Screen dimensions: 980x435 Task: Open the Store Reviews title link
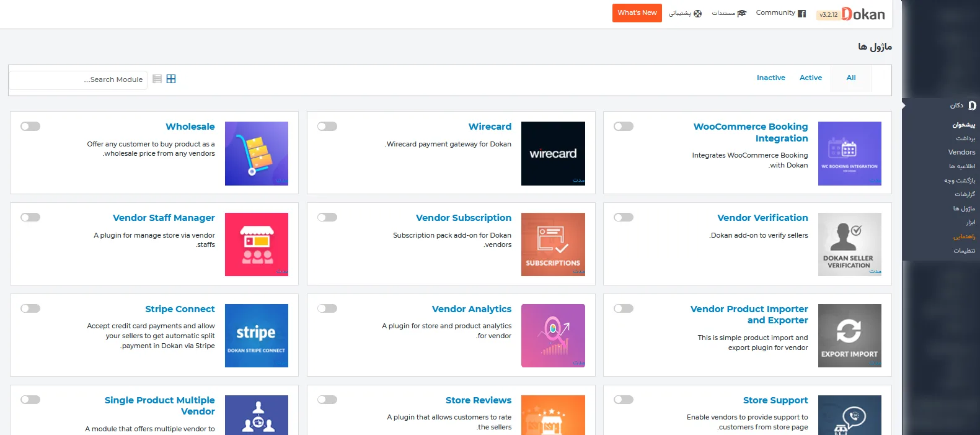479,400
